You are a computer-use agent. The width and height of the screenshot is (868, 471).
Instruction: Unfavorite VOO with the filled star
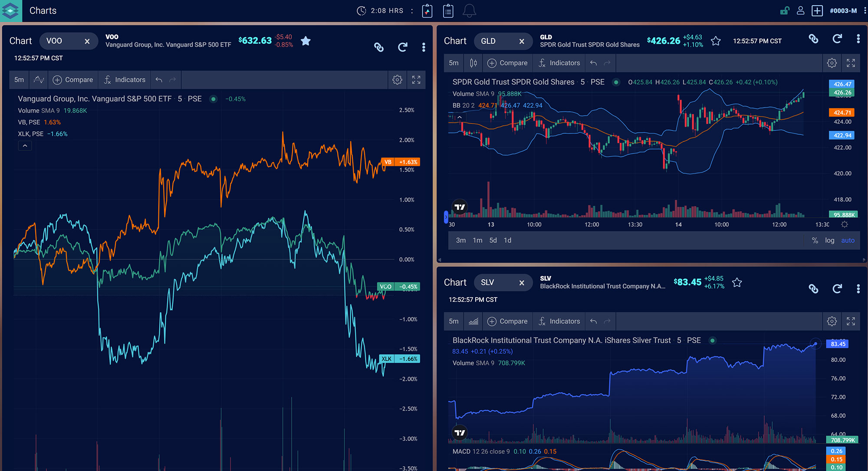pos(306,41)
